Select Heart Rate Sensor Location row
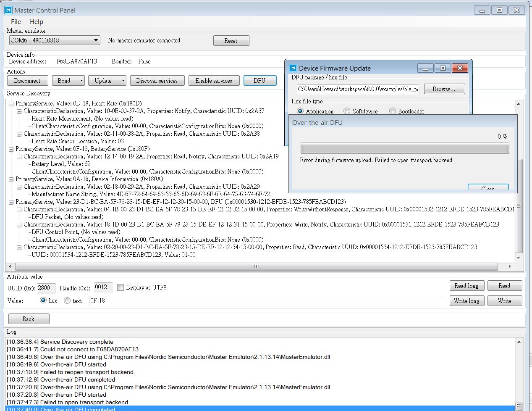The image size is (532, 411). [x=78, y=141]
